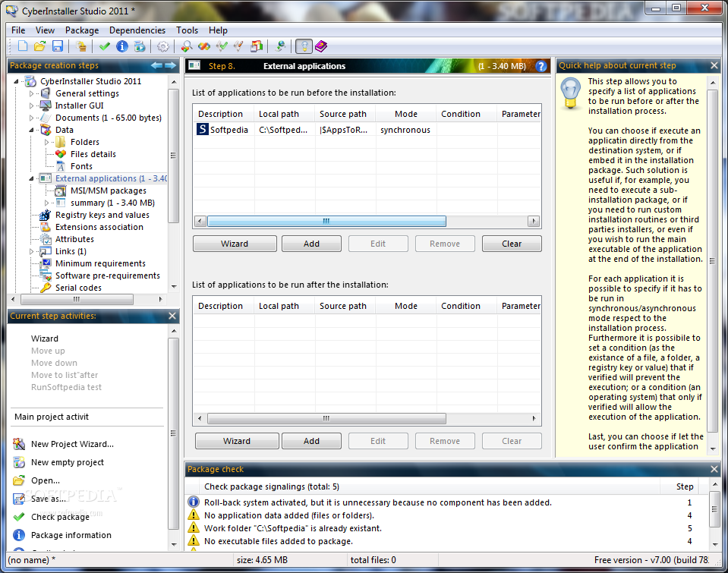Click the globe update toolbar icon
This screenshot has width=728, height=573.
pyautogui.click(x=280, y=46)
